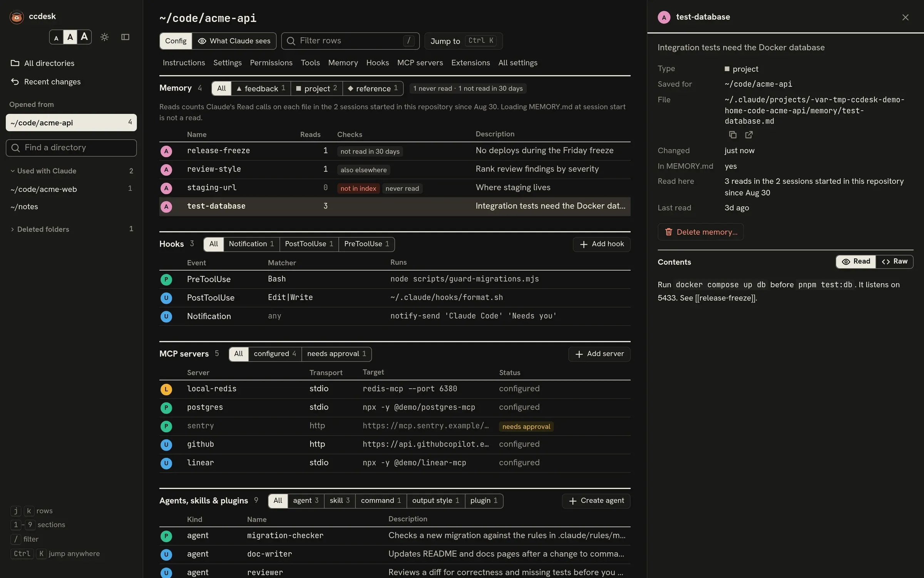Open the Jump to Ctrl K menu

[463, 41]
